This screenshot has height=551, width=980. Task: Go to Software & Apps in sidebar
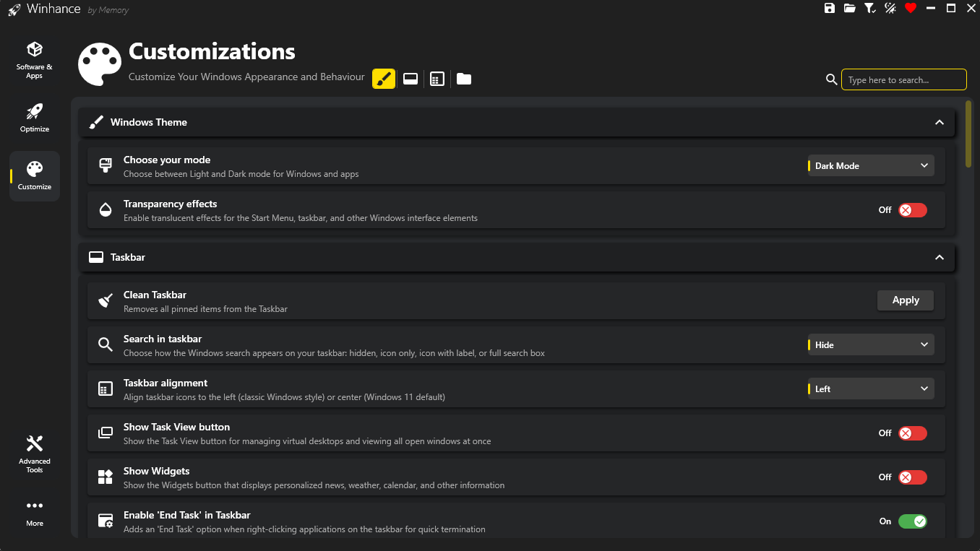coord(35,59)
